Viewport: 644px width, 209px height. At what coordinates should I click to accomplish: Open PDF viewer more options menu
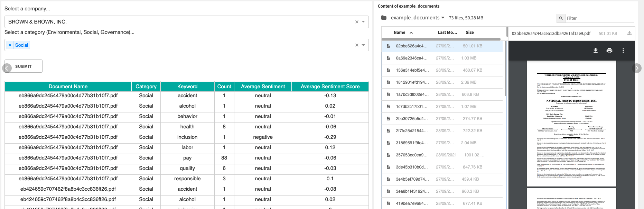[623, 51]
